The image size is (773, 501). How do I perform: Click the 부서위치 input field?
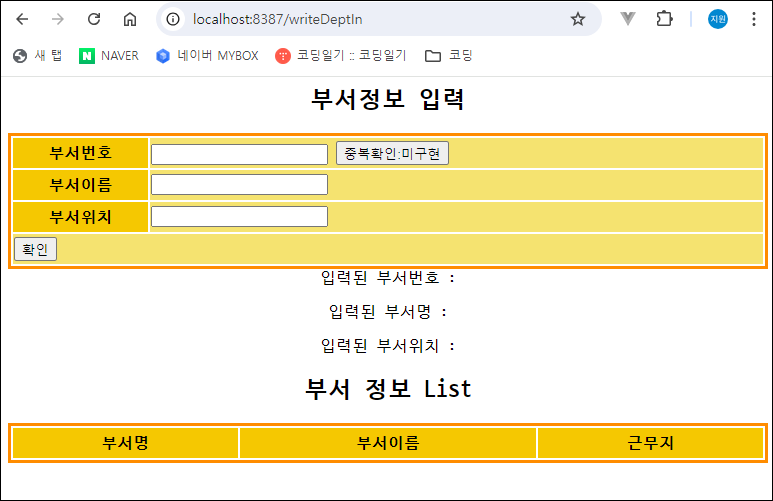tap(240, 216)
